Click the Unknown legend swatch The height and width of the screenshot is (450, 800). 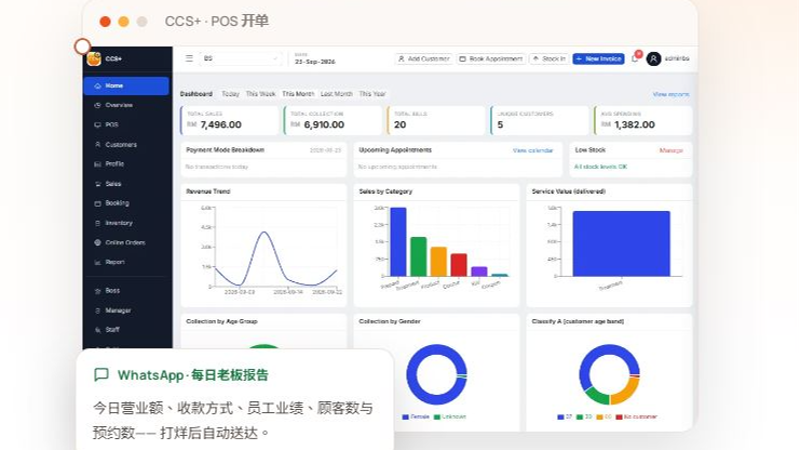point(437,417)
